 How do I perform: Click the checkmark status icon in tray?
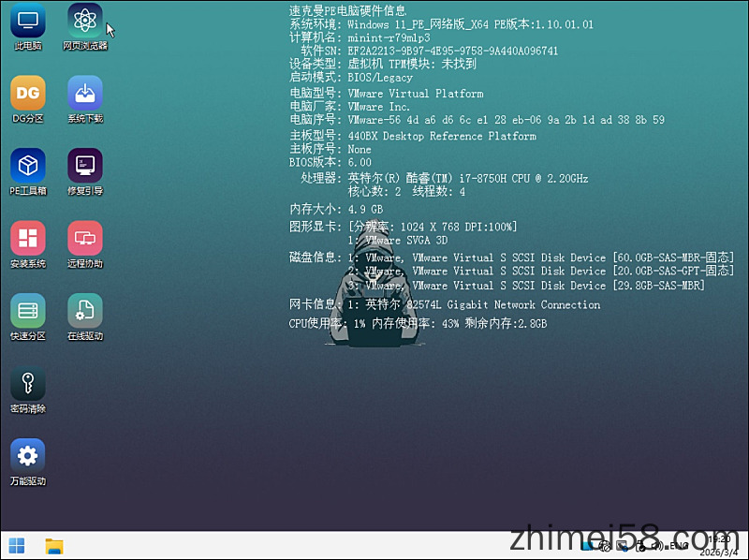click(641, 546)
